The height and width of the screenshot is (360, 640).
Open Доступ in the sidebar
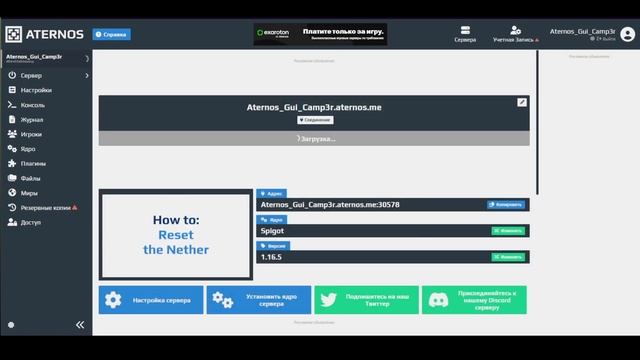coord(46,222)
